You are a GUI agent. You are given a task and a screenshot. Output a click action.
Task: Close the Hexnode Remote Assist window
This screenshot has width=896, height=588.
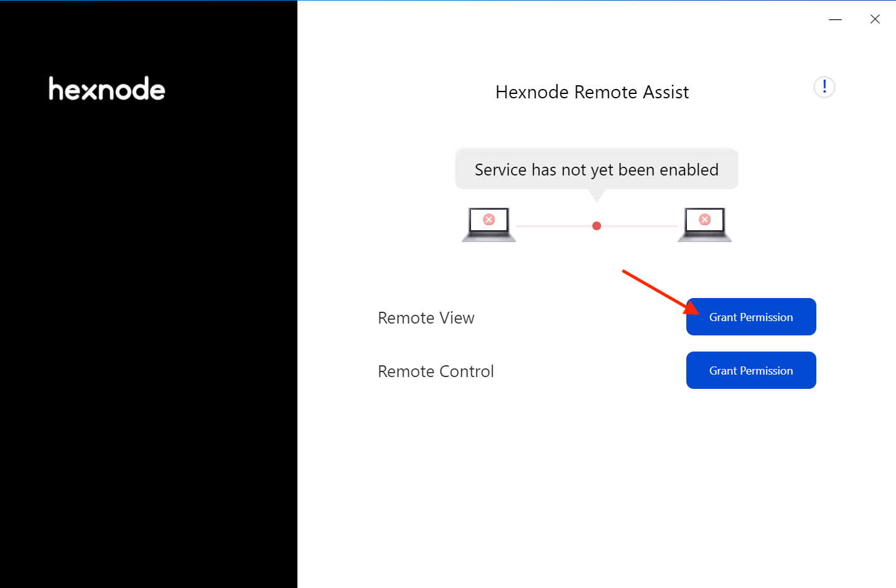875,19
